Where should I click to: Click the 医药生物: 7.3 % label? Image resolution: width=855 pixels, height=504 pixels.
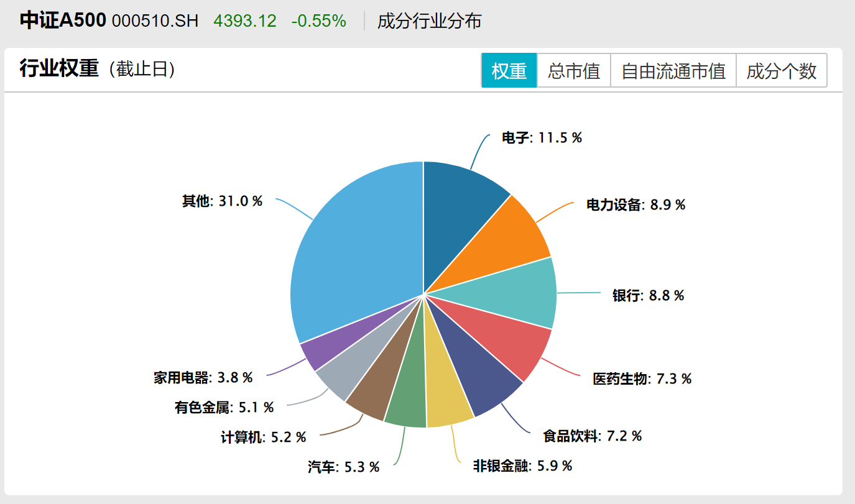pos(642,378)
